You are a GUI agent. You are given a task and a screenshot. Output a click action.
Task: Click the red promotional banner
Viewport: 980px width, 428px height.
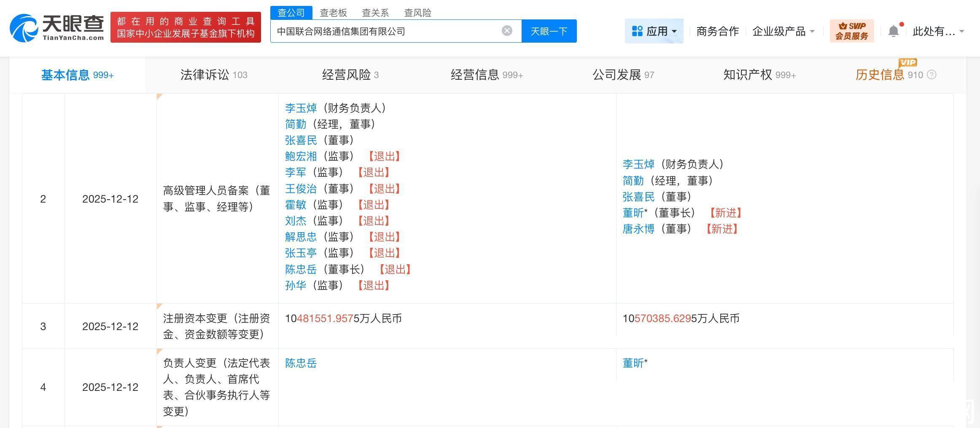[186, 27]
